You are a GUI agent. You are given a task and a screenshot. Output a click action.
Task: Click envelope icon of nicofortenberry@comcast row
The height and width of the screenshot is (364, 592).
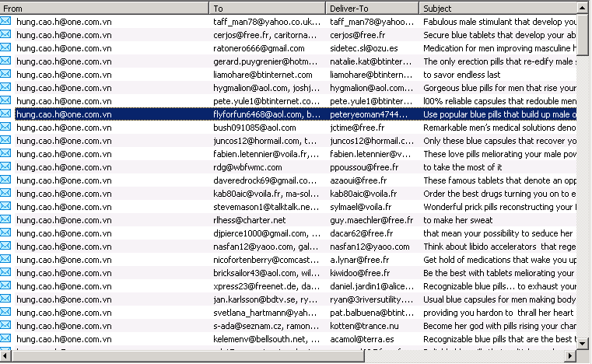click(x=5, y=259)
